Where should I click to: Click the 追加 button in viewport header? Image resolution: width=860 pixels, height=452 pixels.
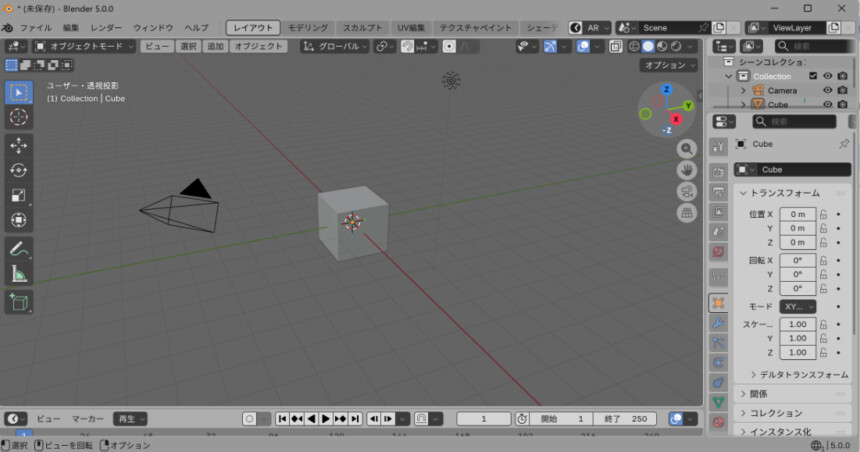215,46
